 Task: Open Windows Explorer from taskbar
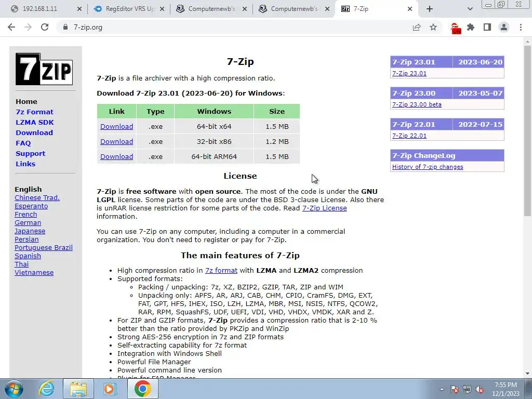click(78, 389)
